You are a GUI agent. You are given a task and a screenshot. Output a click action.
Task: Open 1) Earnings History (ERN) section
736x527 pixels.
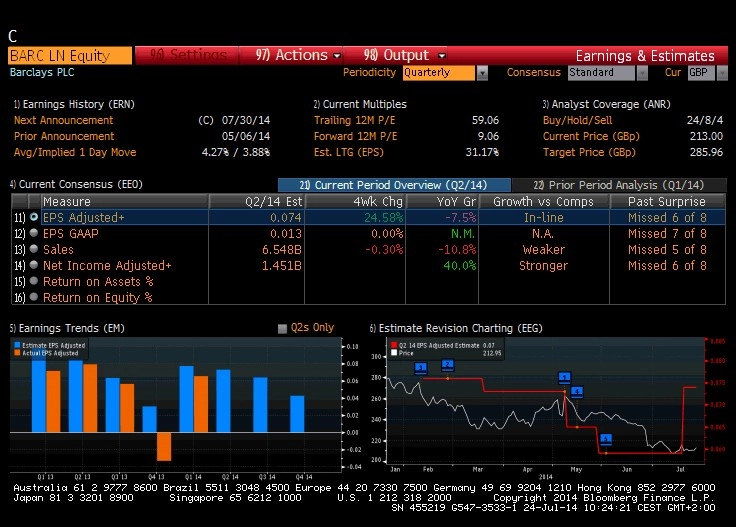click(74, 104)
